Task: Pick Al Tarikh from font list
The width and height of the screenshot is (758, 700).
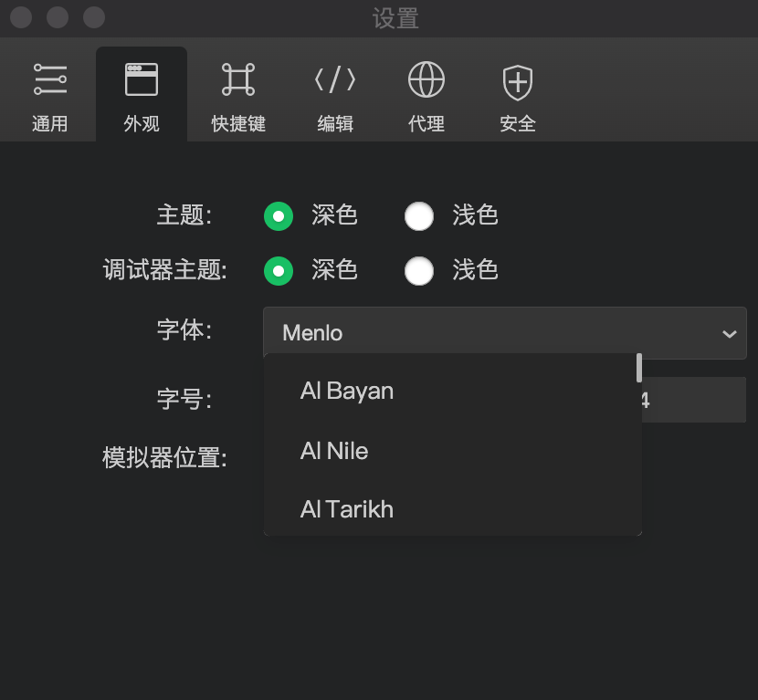Action: [347, 509]
